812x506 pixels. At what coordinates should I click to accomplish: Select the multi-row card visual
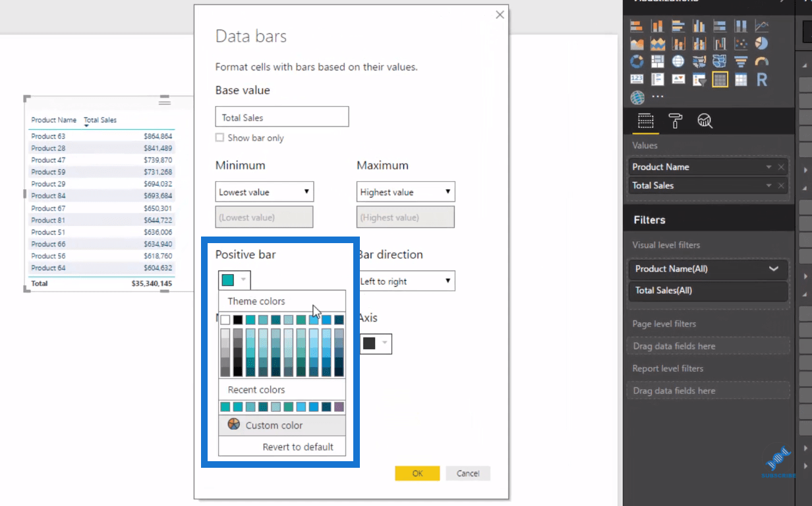click(657, 80)
